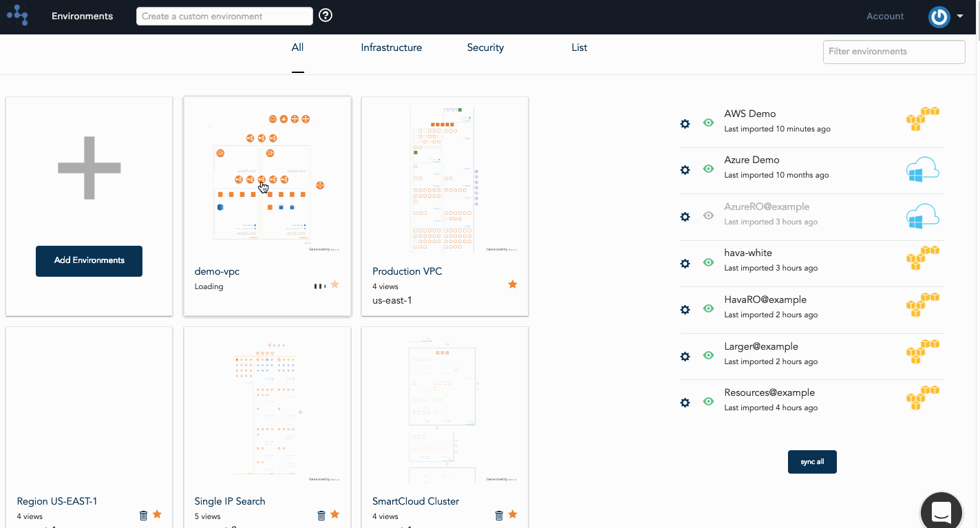Image resolution: width=980 pixels, height=528 pixels.
Task: Switch to the Infrastructure tab
Action: [391, 47]
